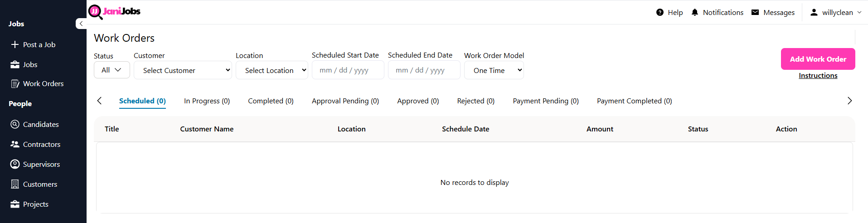Click the user profile icon for willyclean
868x223 pixels.
pos(814,12)
